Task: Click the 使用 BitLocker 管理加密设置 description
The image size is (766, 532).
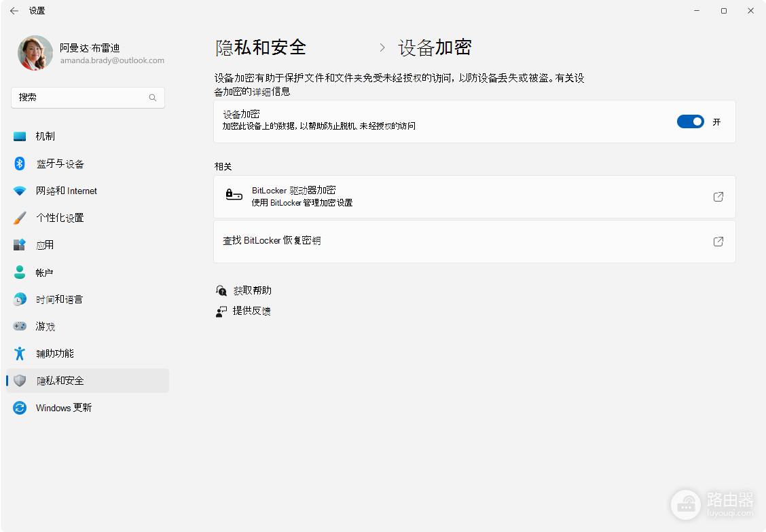Action: (x=302, y=202)
